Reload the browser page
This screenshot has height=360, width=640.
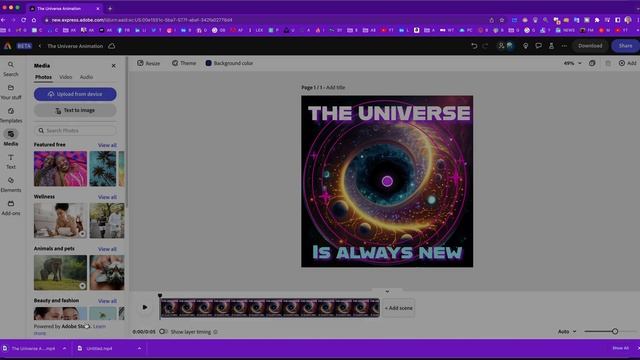[23, 20]
